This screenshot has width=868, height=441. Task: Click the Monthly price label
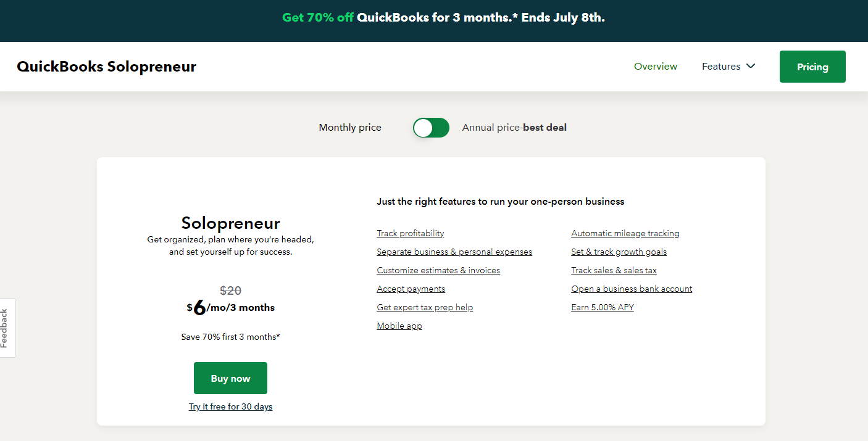point(350,128)
